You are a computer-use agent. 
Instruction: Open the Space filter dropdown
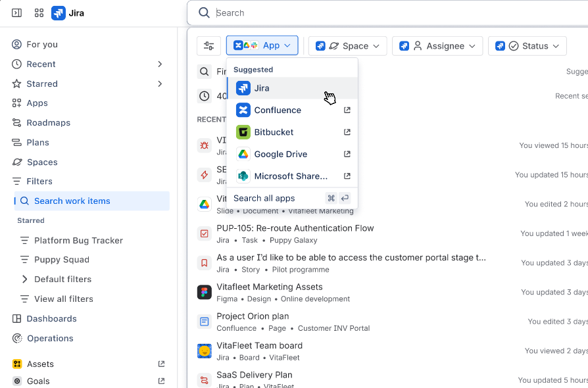click(347, 46)
